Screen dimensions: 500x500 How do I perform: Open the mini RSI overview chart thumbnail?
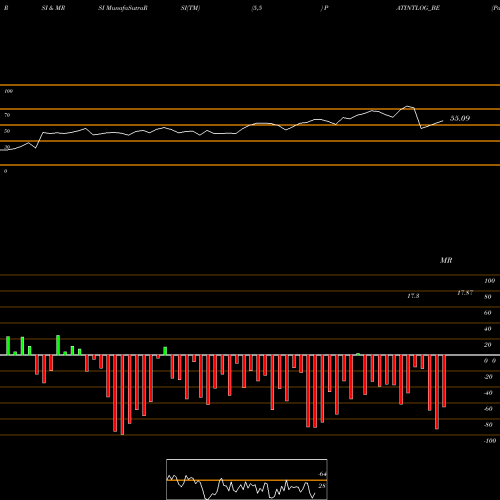click(x=247, y=479)
